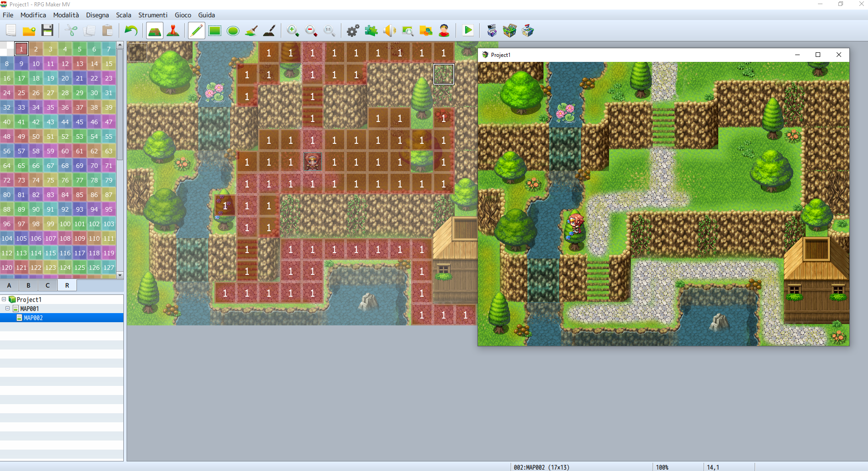Switch to Map editing mode

pos(155,30)
